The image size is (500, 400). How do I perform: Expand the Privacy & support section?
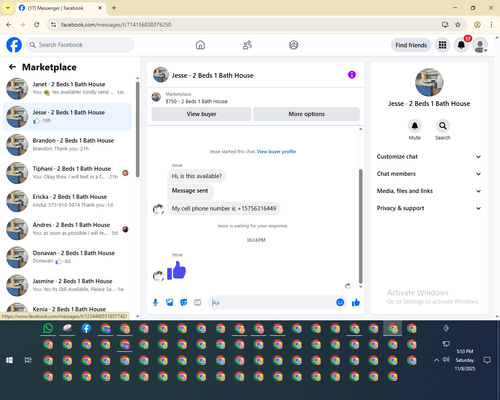pyautogui.click(x=429, y=208)
